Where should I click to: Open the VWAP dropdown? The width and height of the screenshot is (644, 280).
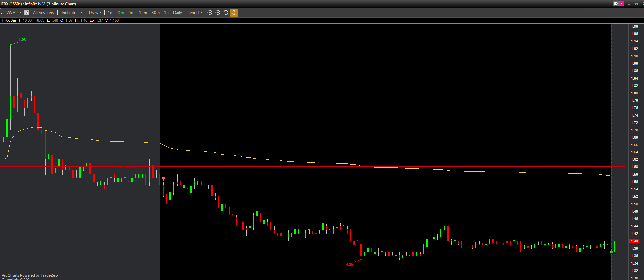coord(14,13)
